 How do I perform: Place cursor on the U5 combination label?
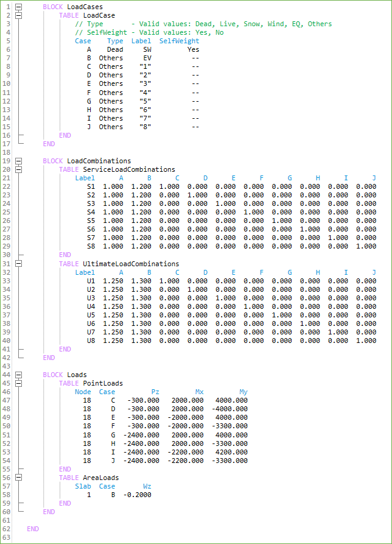(91, 315)
